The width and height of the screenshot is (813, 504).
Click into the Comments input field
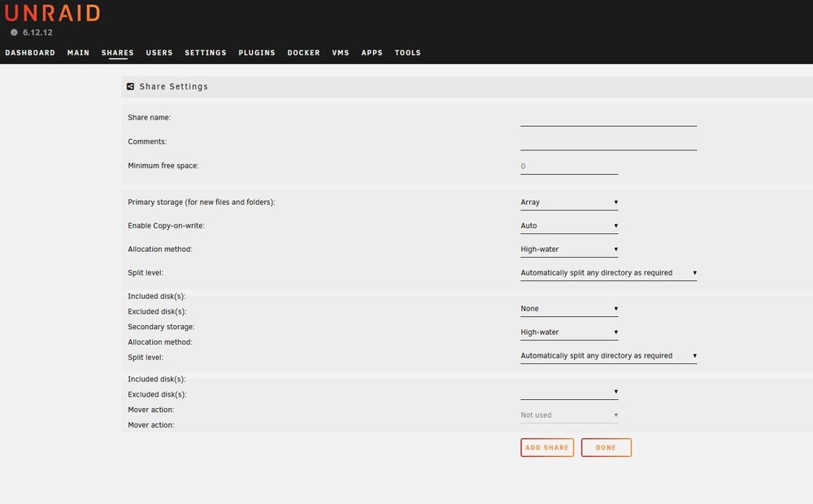(x=608, y=142)
